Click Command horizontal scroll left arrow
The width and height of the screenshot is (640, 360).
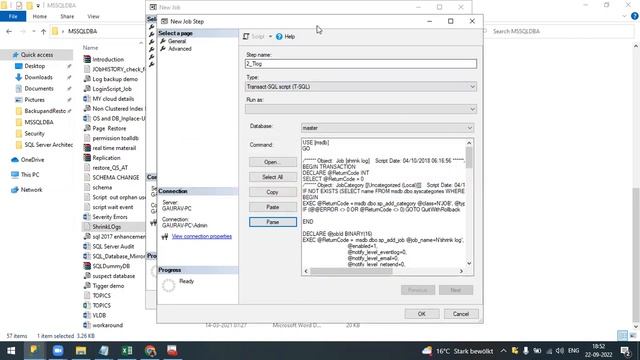[x=306, y=271]
